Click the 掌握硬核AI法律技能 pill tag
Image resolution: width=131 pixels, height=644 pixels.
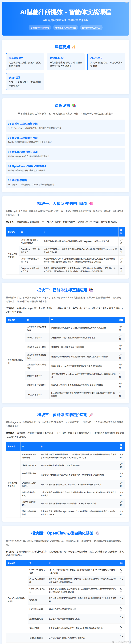(x=40, y=27)
